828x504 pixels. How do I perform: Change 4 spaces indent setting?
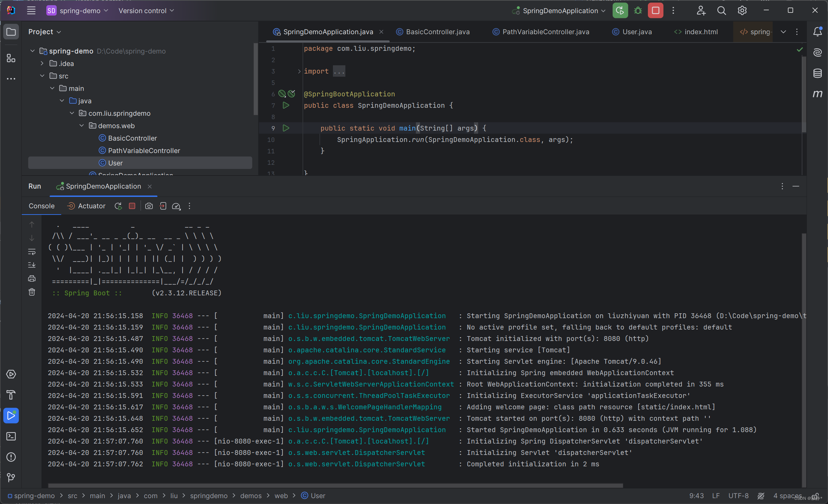point(787,496)
